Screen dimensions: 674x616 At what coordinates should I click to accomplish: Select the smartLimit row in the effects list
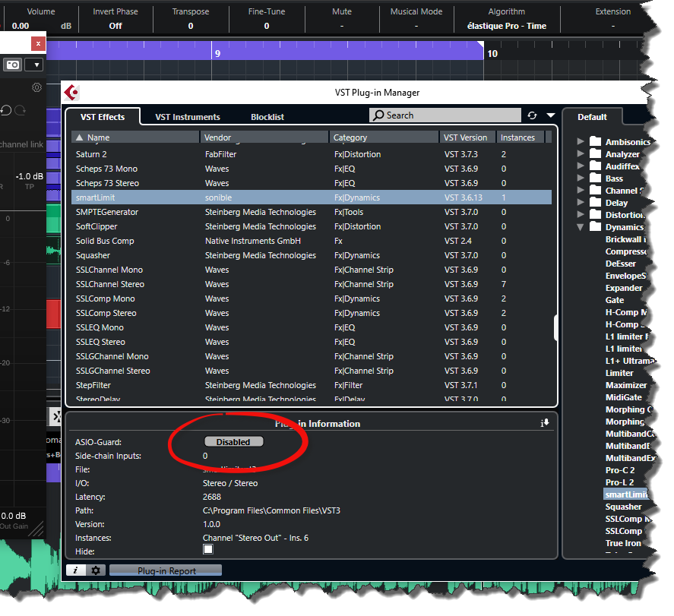[x=312, y=197]
